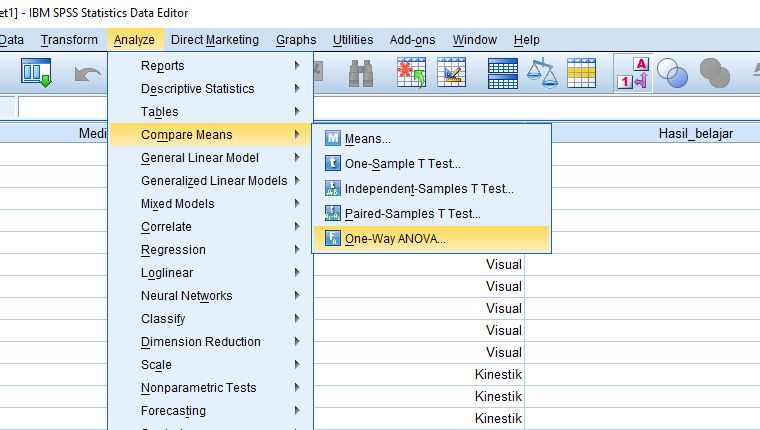Expand the Reports submenu

(210, 65)
